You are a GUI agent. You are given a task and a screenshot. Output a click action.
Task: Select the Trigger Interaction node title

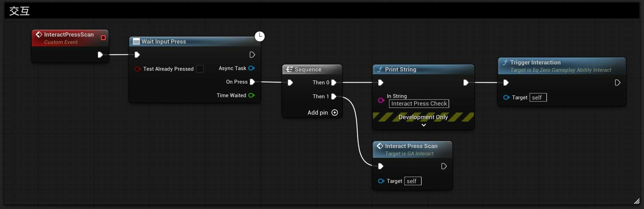tap(535, 63)
